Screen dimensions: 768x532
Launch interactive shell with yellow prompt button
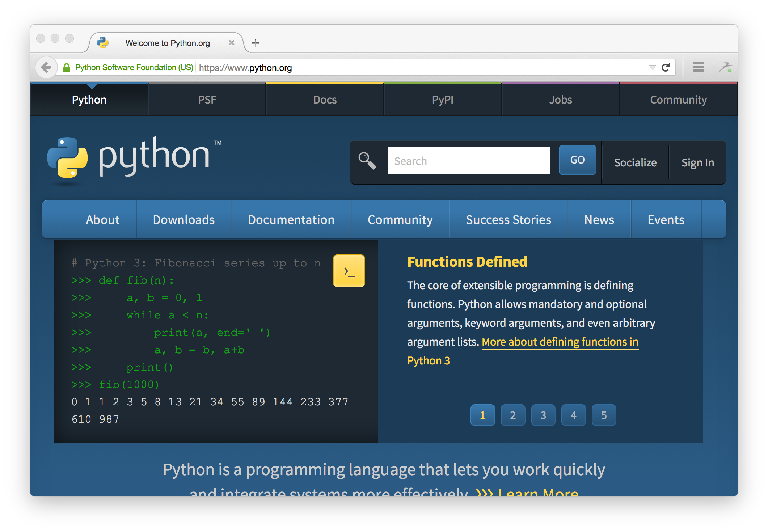[349, 271]
